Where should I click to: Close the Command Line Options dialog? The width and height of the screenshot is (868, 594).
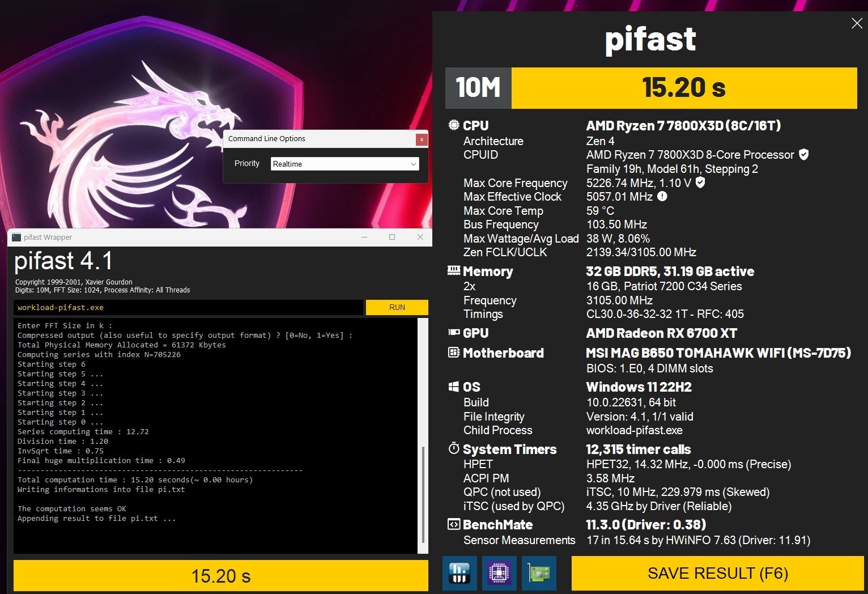coord(421,139)
